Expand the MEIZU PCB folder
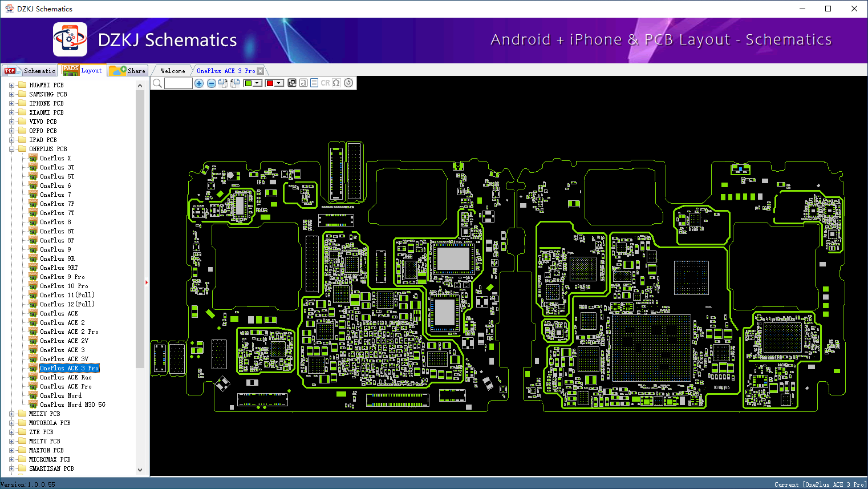This screenshot has width=868, height=489. [x=11, y=414]
